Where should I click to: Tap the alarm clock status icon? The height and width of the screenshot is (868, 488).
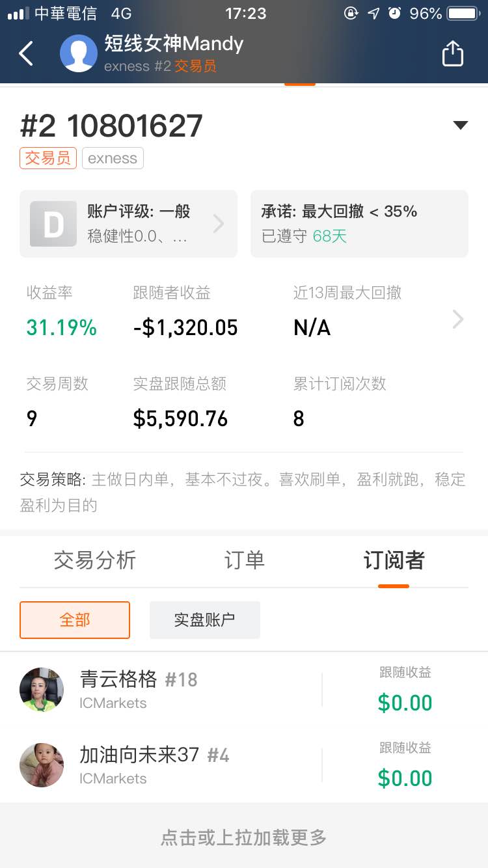[x=394, y=13]
